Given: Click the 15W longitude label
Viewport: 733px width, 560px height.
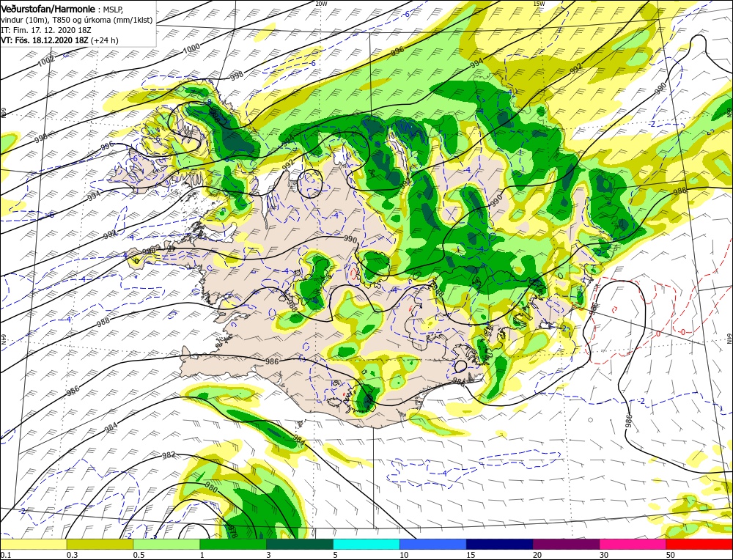Looking at the screenshot, I should [539, 4].
